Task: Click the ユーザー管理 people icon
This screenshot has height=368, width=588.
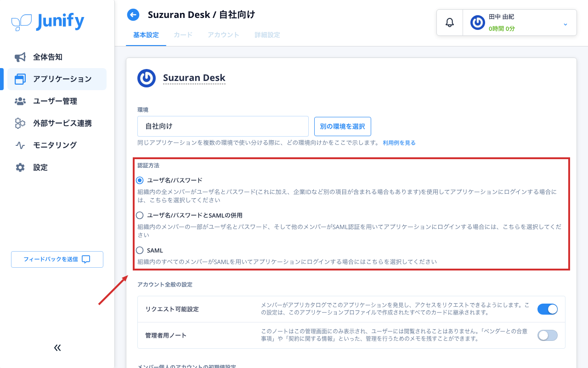Action: (20, 101)
